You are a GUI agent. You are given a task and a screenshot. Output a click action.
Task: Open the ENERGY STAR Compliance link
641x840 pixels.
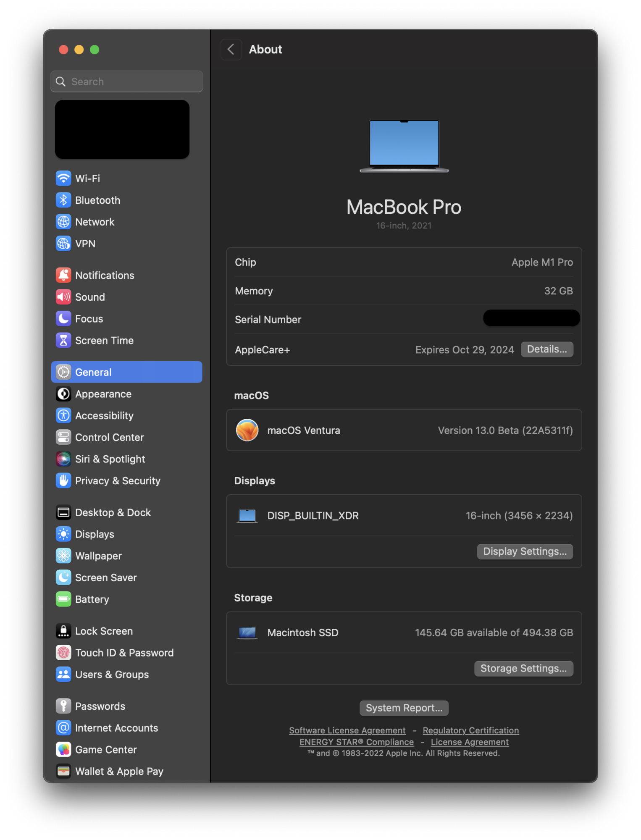point(357,742)
